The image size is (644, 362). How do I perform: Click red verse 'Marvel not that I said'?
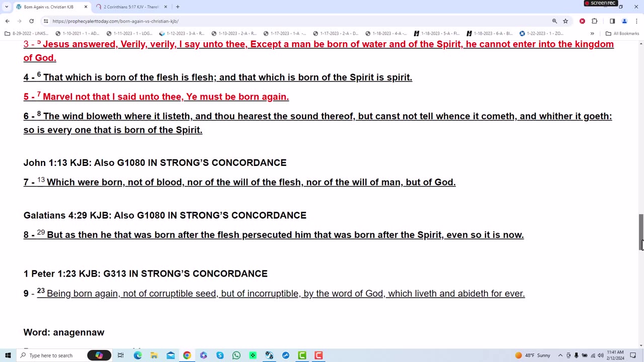(x=156, y=97)
